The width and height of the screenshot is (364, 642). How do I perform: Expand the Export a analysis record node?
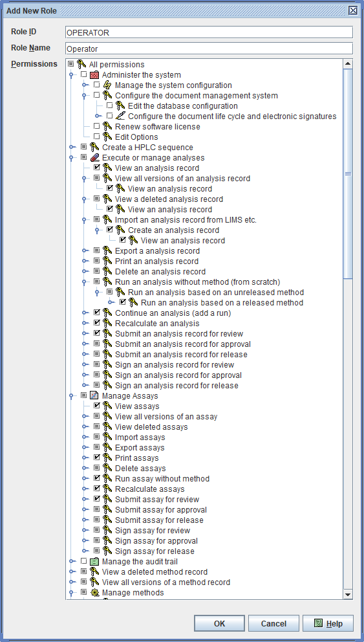coord(84,251)
